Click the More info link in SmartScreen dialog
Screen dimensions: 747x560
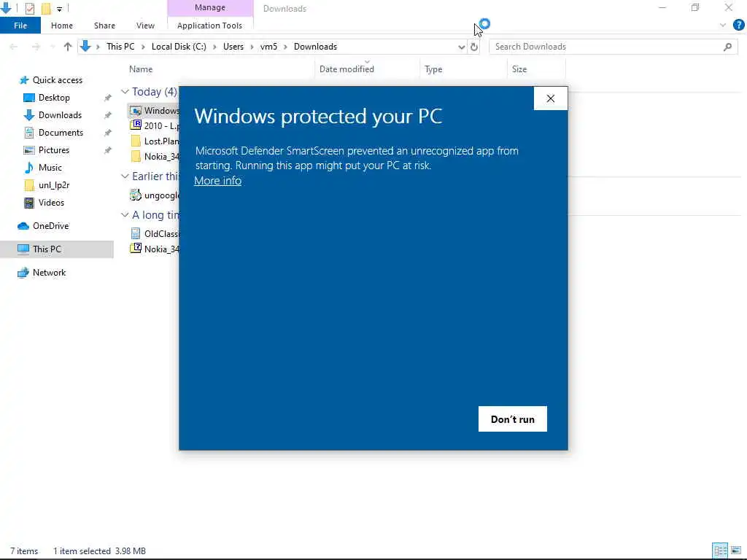click(217, 181)
